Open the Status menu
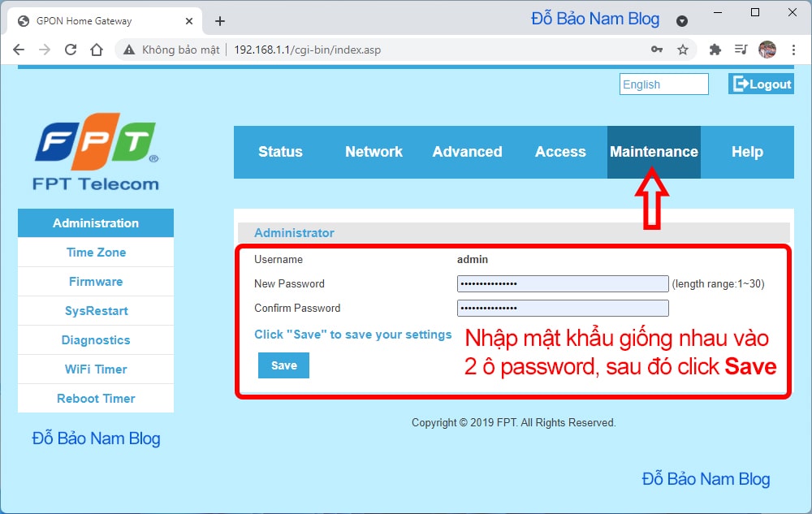This screenshot has height=514, width=812. coord(280,152)
